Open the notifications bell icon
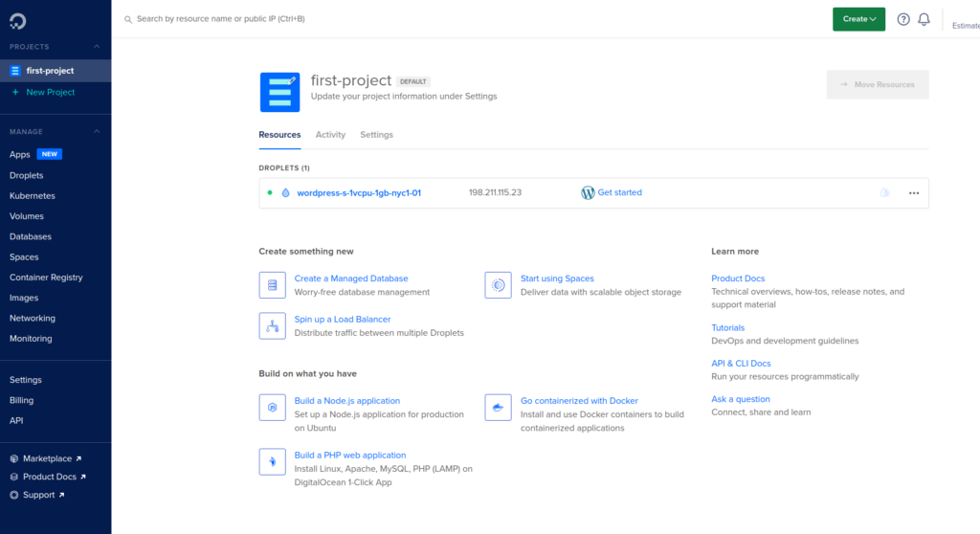This screenshot has height=534, width=980. click(x=924, y=19)
